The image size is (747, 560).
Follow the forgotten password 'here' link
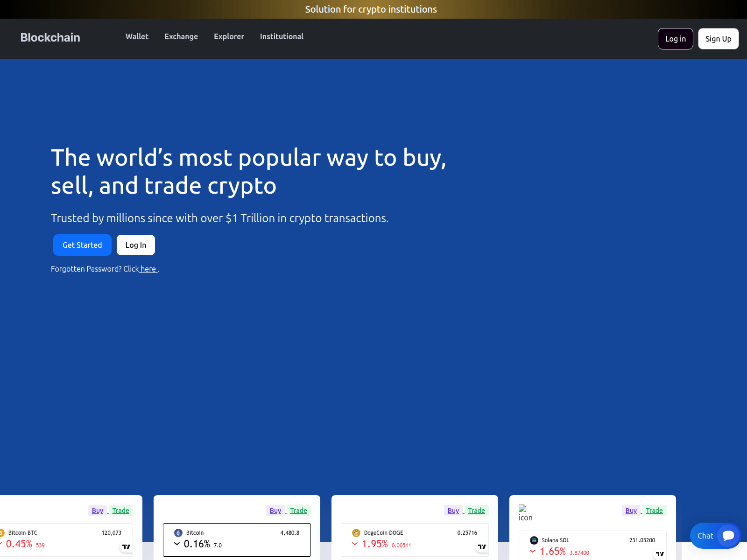pyautogui.click(x=148, y=269)
